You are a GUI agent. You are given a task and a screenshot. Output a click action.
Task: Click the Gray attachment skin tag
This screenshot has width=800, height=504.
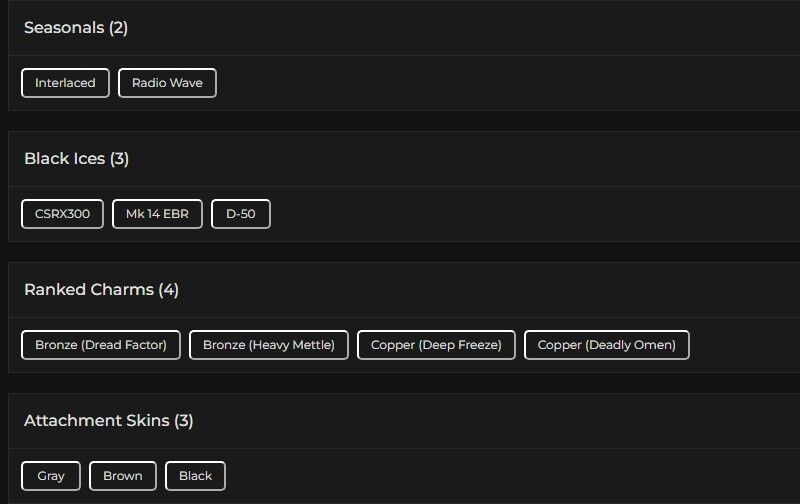click(51, 476)
